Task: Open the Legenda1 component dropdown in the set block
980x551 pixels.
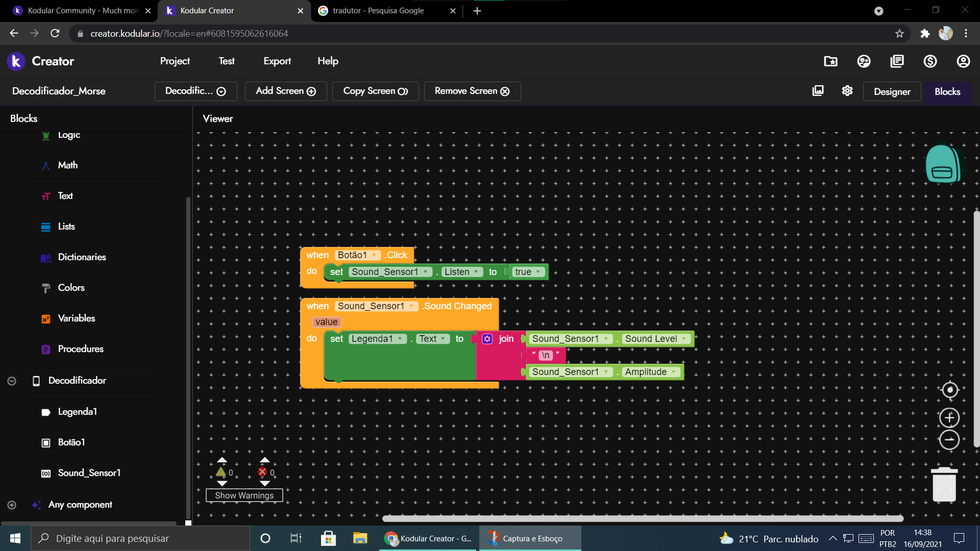Action: [377, 339]
